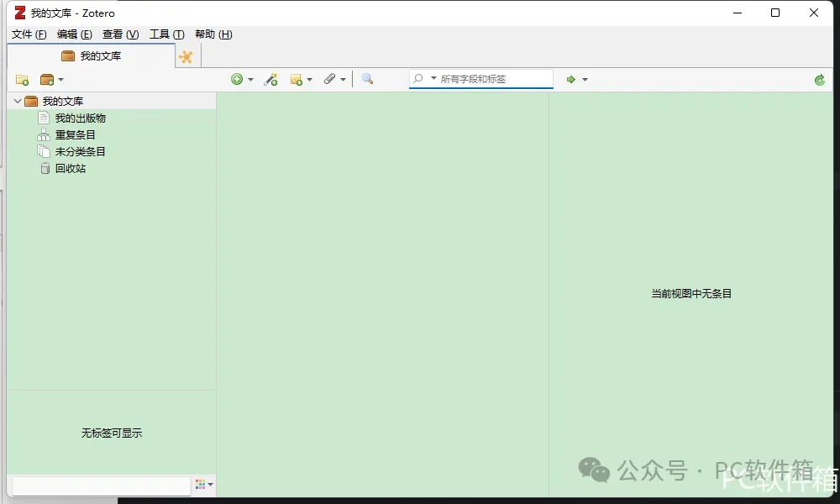This screenshot has width=840, height=504.
Task: Focus the tag filter input field
Action: (x=101, y=486)
